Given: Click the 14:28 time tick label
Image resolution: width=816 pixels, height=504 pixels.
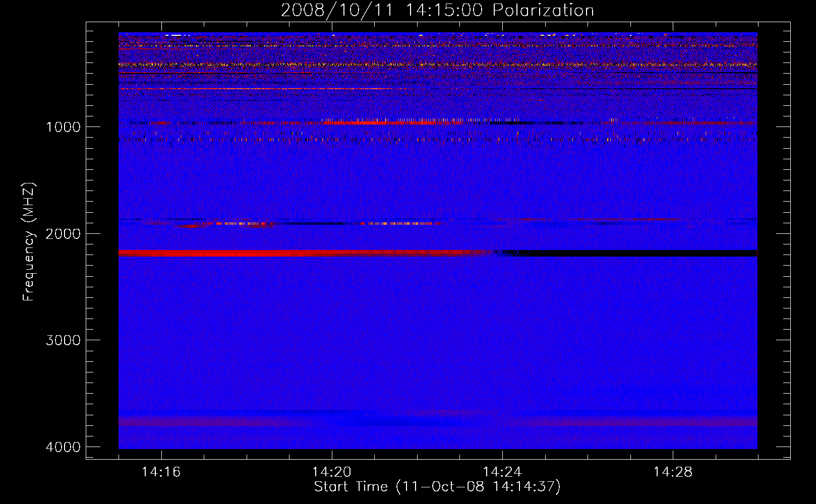Looking at the screenshot, I should pos(673,472).
